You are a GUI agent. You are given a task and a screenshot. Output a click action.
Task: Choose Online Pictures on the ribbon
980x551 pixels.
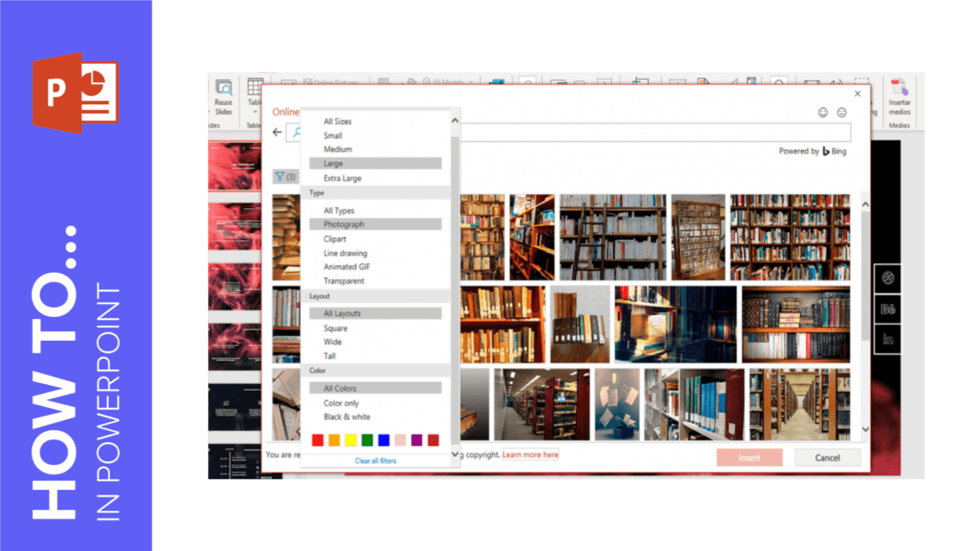[x=331, y=81]
